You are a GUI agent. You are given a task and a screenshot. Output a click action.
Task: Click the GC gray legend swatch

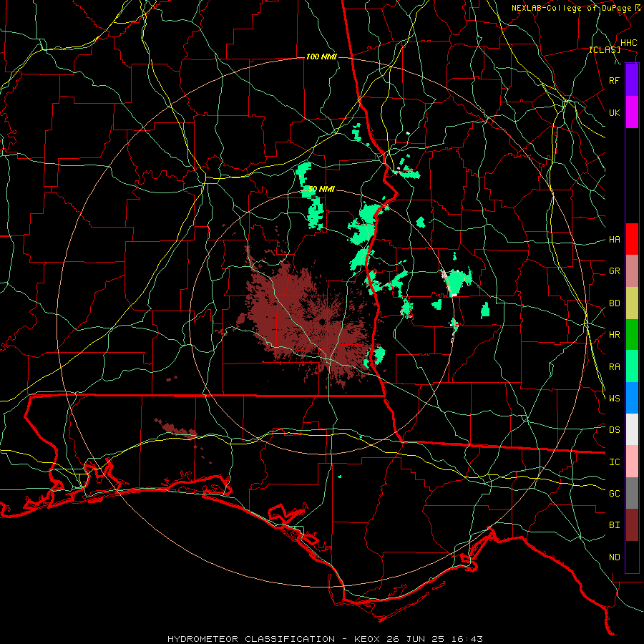click(632, 493)
